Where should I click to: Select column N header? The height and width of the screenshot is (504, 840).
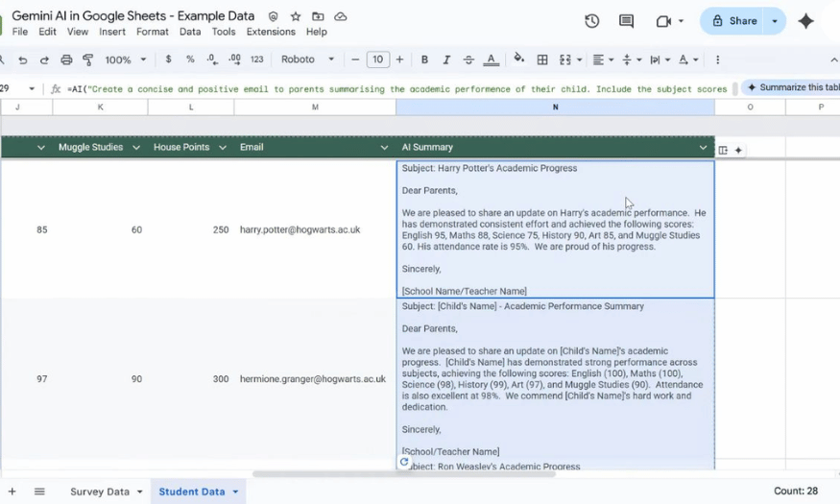tap(555, 108)
